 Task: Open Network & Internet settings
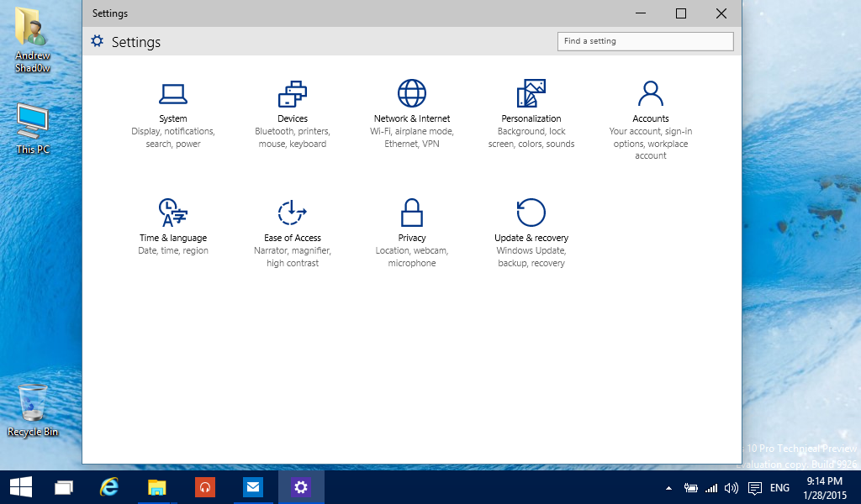pos(412,114)
